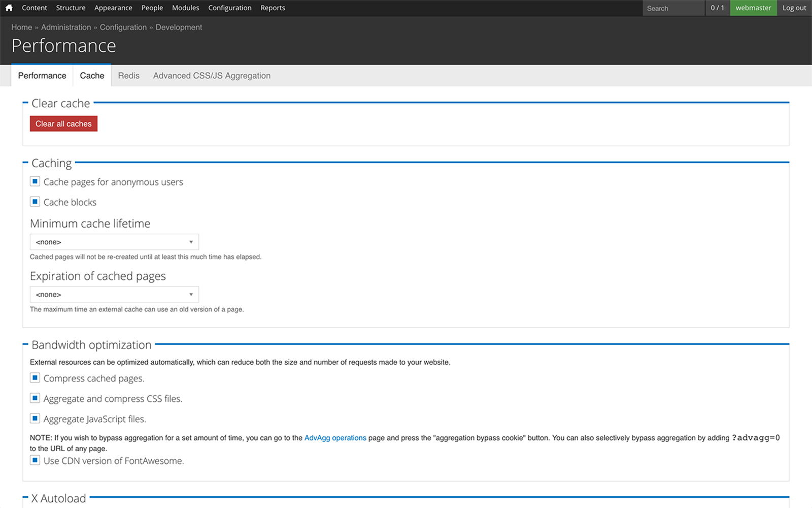This screenshot has width=812, height=508.
Task: Collapse the Clear cache fieldset
Action: tap(60, 103)
